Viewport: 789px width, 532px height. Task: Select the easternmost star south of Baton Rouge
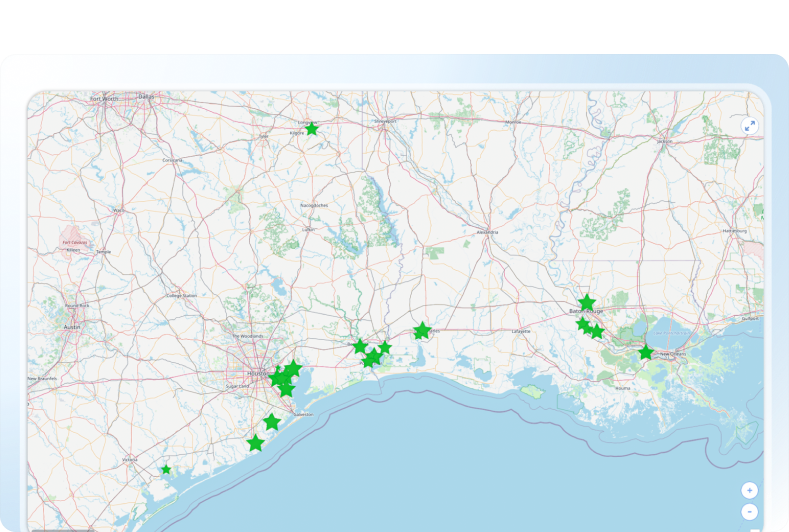click(x=597, y=331)
